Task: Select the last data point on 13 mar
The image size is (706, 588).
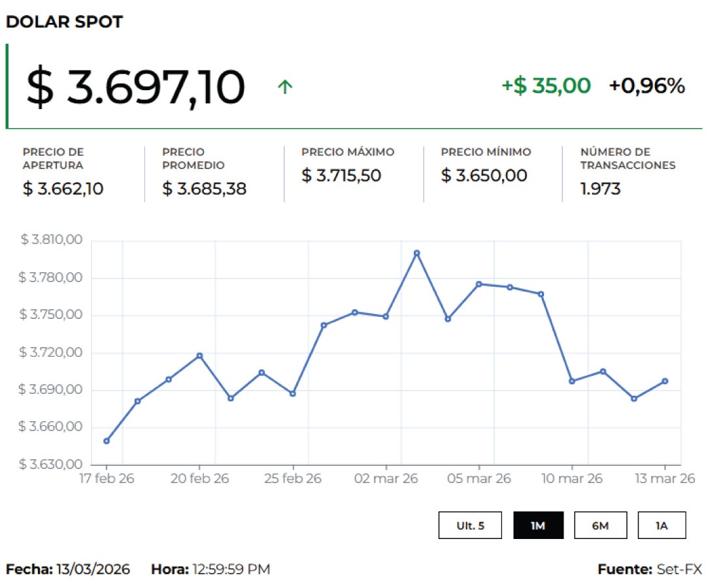Action: click(665, 380)
